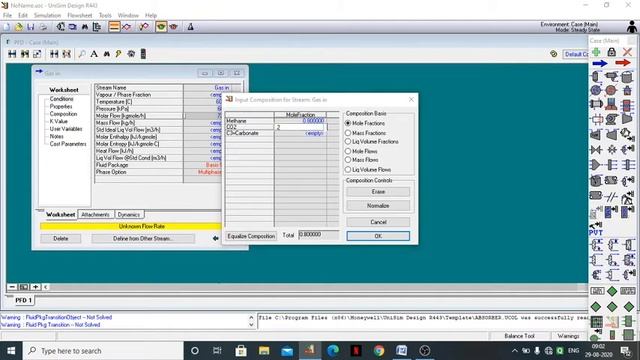640x360 pixels.
Task: Open the Flowsheet menu
Action: (80, 15)
